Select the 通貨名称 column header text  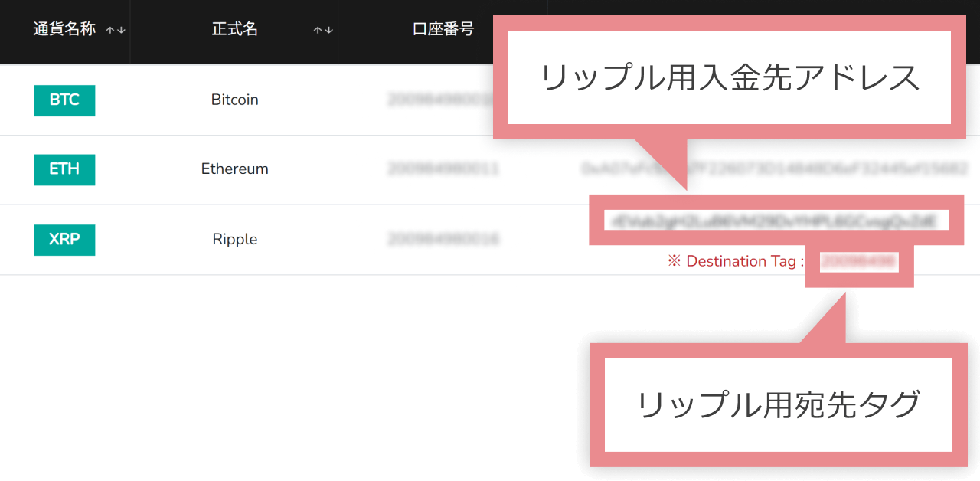tap(64, 30)
